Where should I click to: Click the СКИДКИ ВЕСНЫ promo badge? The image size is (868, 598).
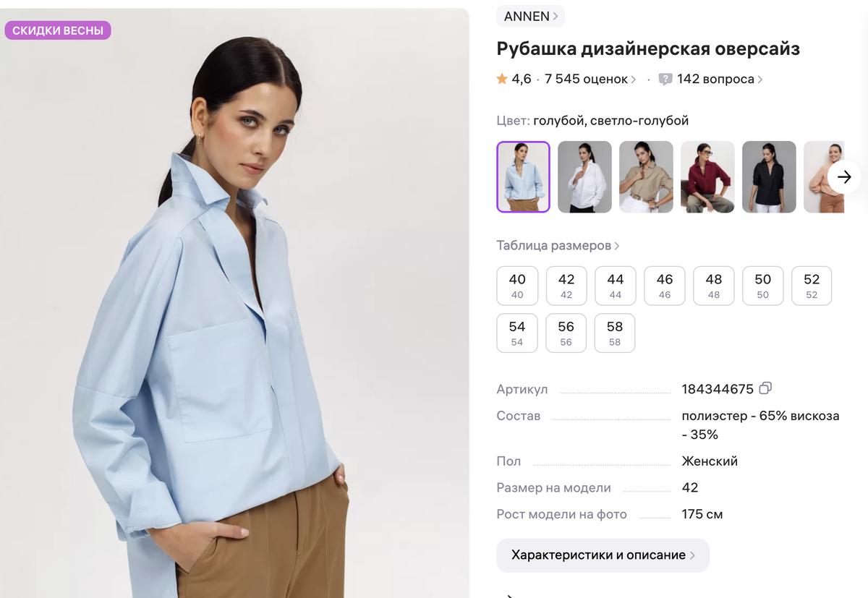(x=58, y=30)
